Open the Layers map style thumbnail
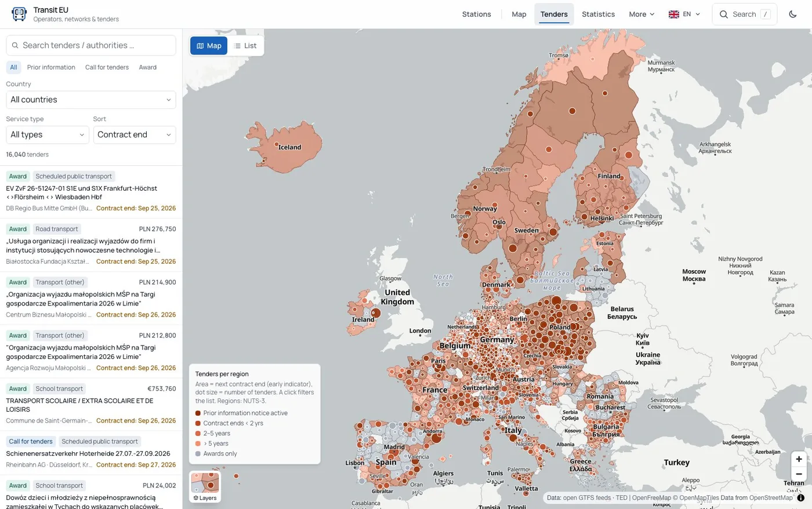The width and height of the screenshot is (812, 509). [x=205, y=486]
